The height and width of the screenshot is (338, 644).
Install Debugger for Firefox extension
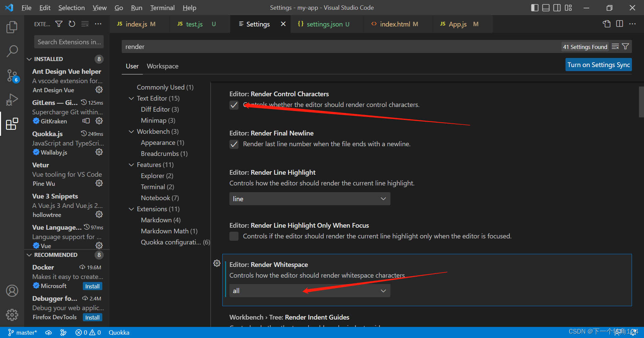[92, 318]
